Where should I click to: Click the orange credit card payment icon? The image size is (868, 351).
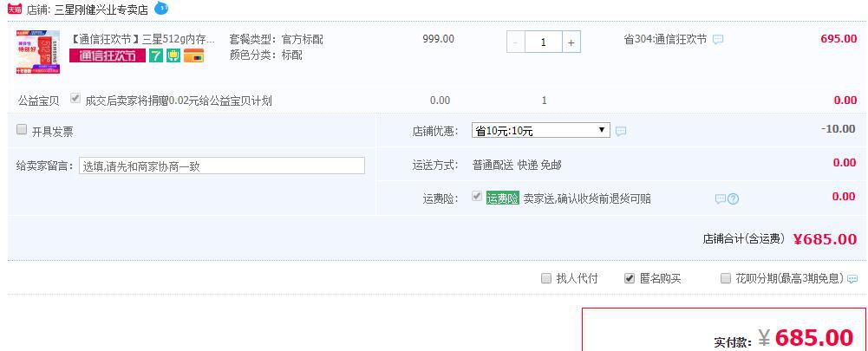[193, 55]
